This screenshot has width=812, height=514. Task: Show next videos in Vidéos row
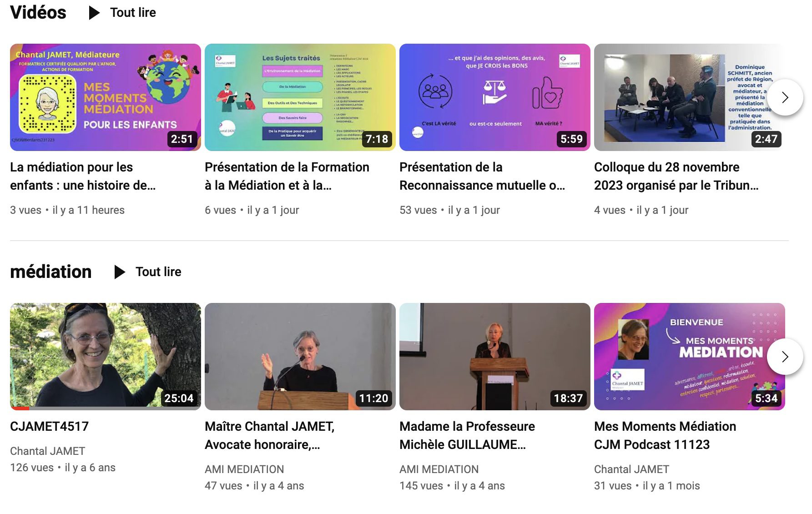[x=785, y=97]
